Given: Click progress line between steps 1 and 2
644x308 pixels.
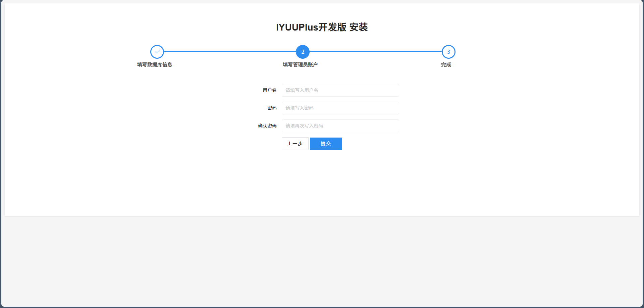Looking at the screenshot, I should click(230, 51).
